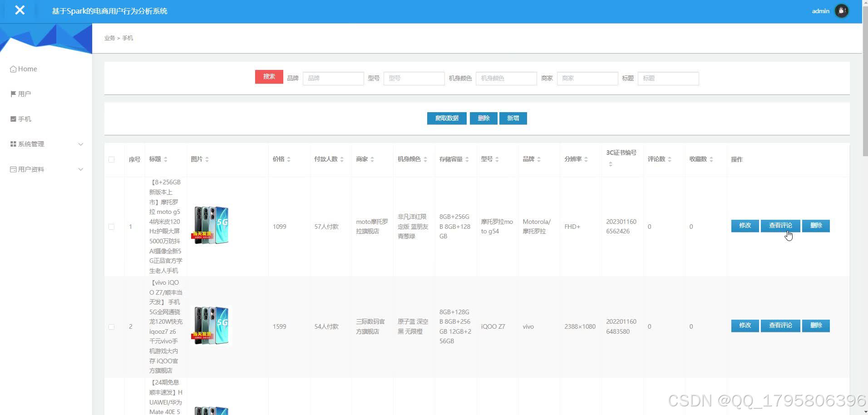
Task: Click the grid icon beside 系统管理
Action: point(13,144)
